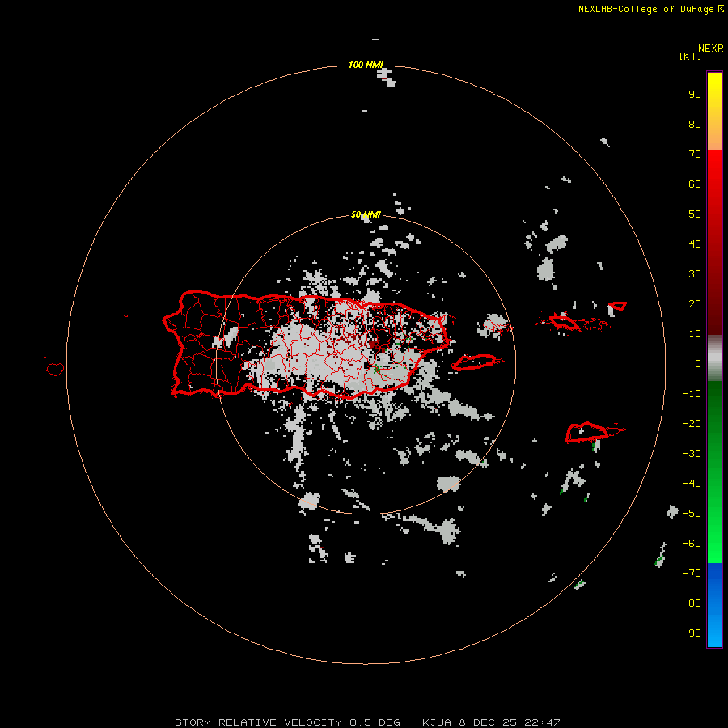
Task: Click the -80 value on velocity scale
Action: click(x=692, y=603)
